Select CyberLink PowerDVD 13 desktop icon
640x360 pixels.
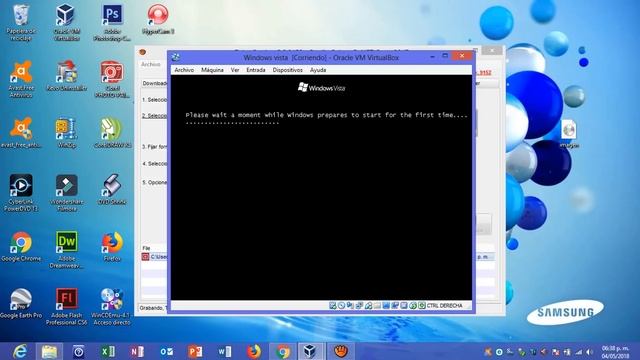(x=21, y=193)
